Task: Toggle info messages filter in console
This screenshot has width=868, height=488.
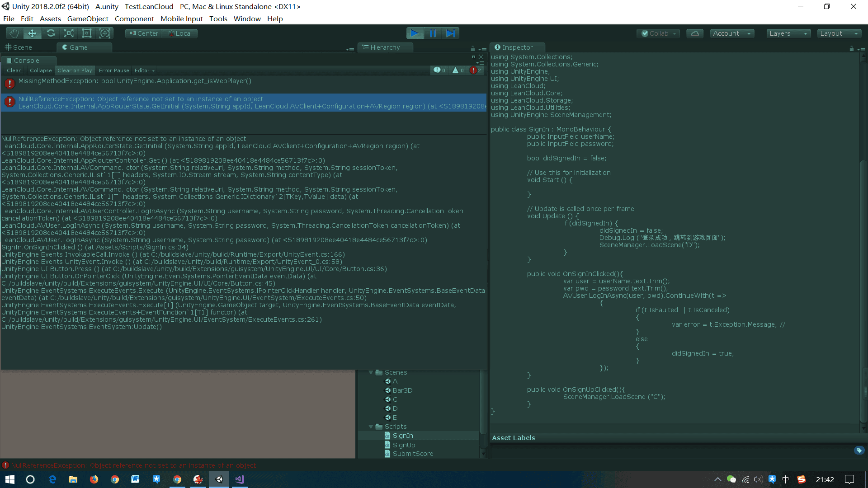Action: pyautogui.click(x=439, y=70)
